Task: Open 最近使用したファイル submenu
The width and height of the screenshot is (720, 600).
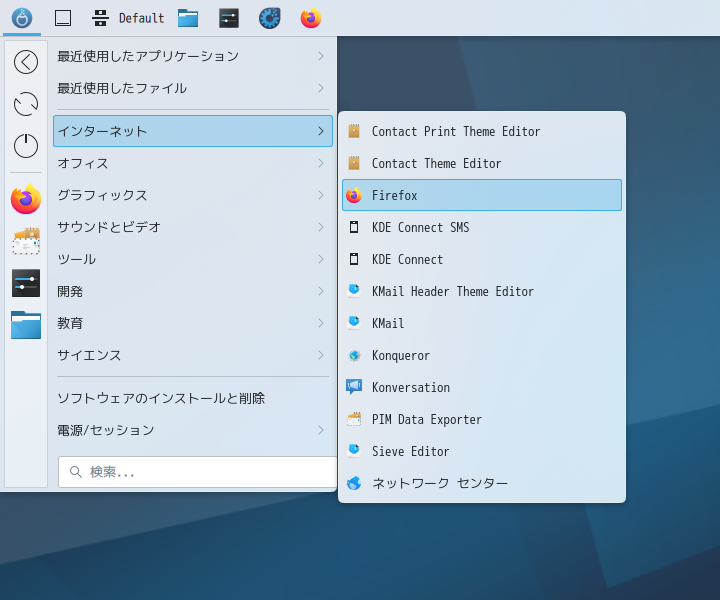Action: (192, 88)
